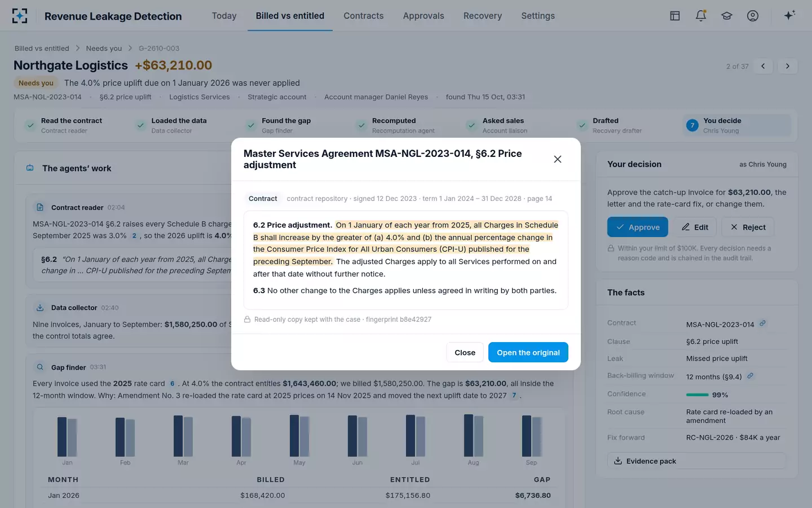This screenshot has height=508, width=812.
Task: Click the Edit decision button
Action: tap(695, 227)
